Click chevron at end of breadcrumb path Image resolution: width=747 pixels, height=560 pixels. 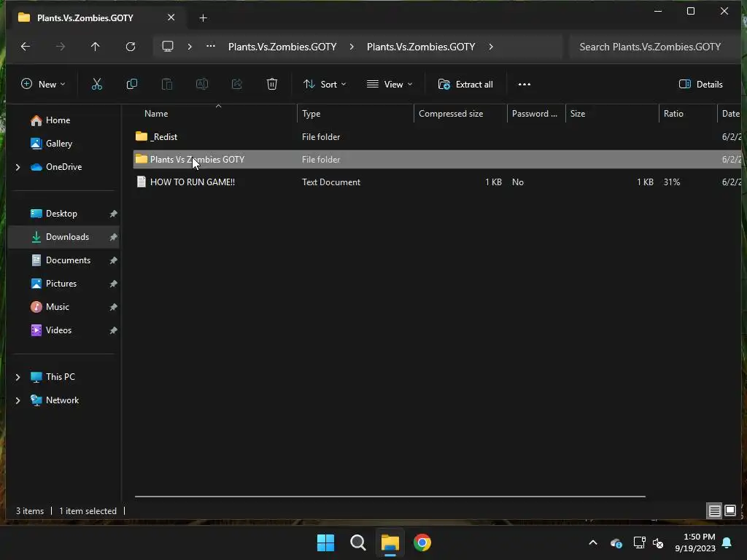point(491,47)
